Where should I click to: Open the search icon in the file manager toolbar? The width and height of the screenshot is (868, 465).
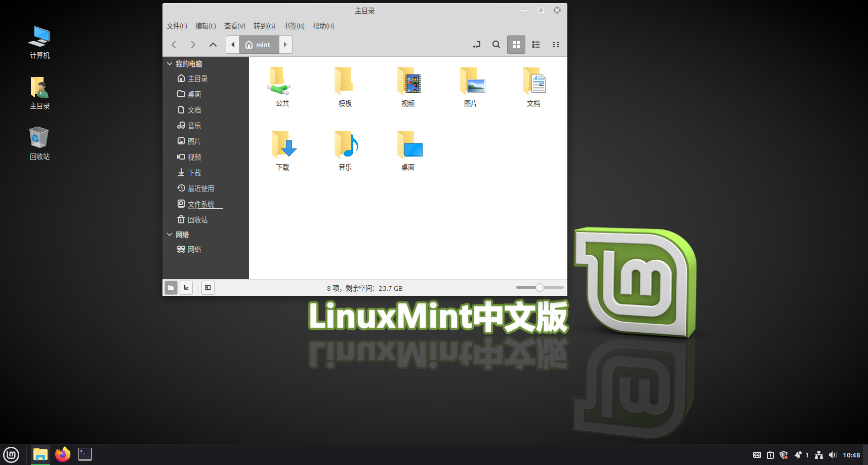tap(496, 45)
